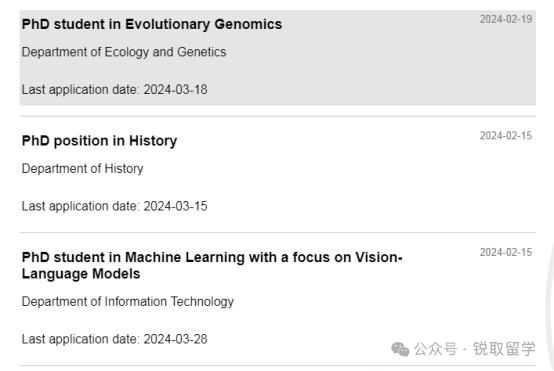Open Machine Learning Vision-Language Models PhD listing
The image size is (554, 371).
click(x=212, y=265)
